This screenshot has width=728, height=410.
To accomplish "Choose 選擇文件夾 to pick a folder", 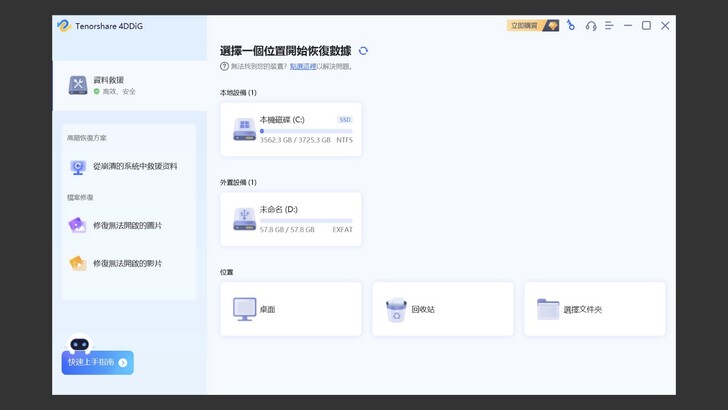I will coord(594,309).
